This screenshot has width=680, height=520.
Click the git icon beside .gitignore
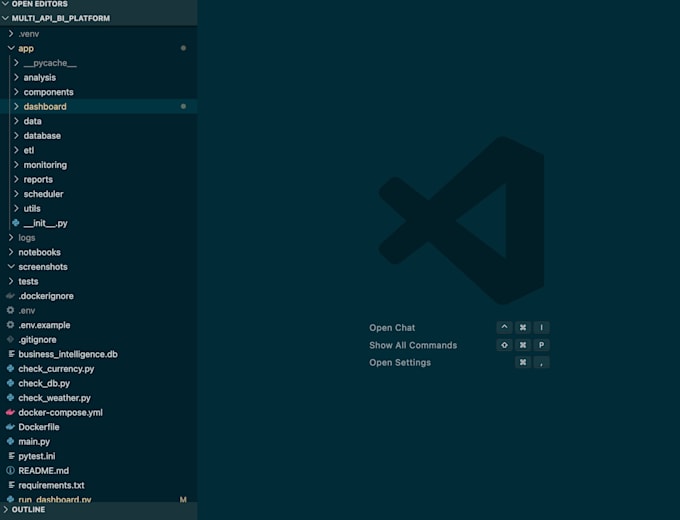pyautogui.click(x=10, y=340)
